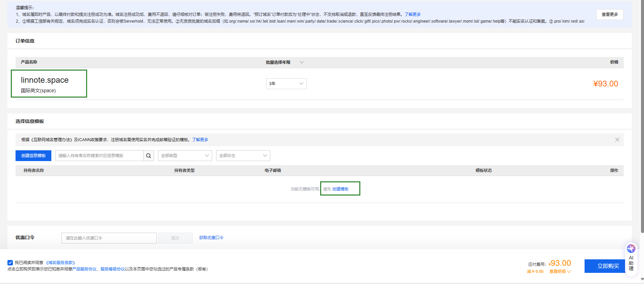Open the 全部类型 filter dropdown

point(185,156)
